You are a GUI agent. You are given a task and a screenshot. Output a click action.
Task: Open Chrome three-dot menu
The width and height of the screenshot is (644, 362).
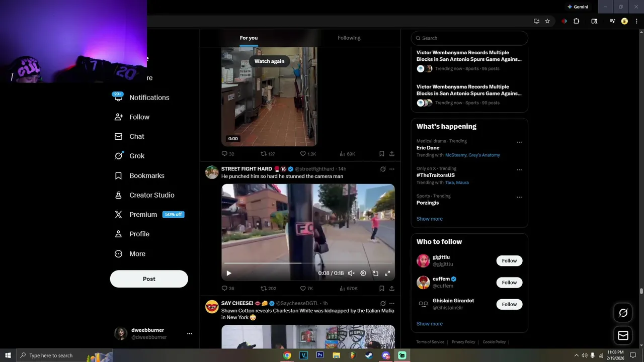point(636,21)
